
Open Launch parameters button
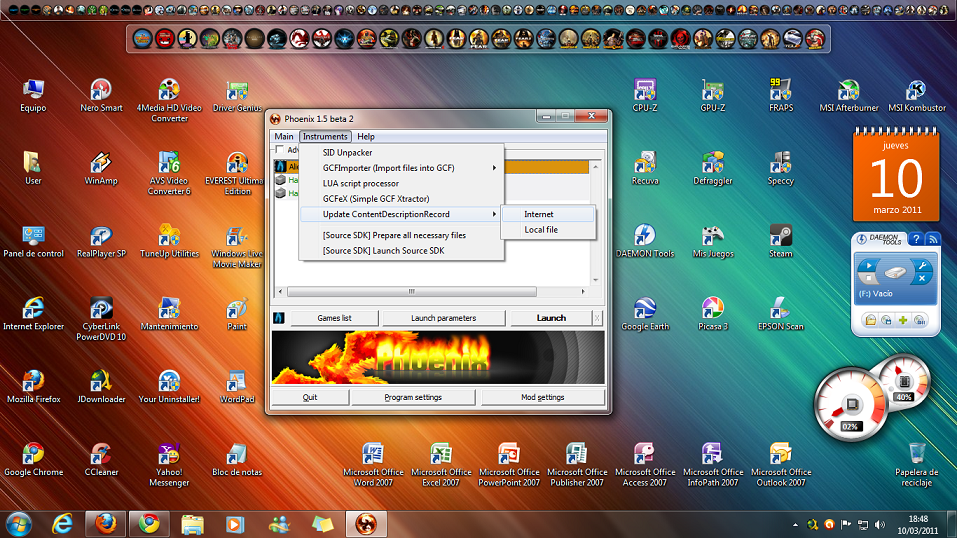point(443,318)
